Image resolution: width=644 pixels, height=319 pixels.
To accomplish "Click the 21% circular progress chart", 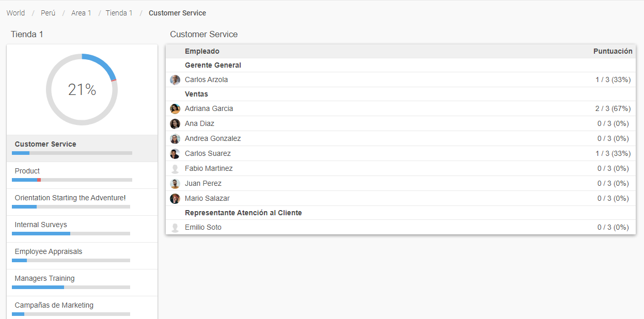I will pos(82,89).
